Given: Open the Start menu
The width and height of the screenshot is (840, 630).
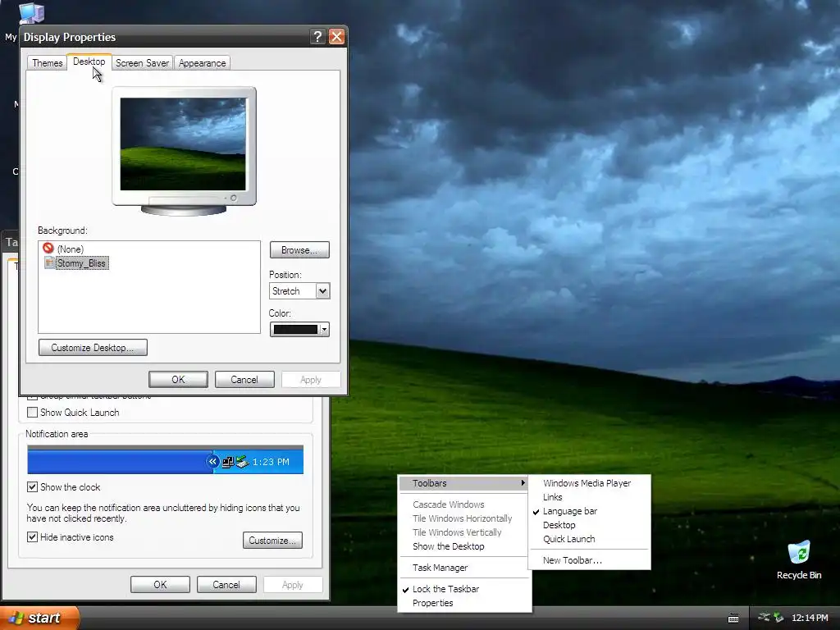Looking at the screenshot, I should pos(39,618).
